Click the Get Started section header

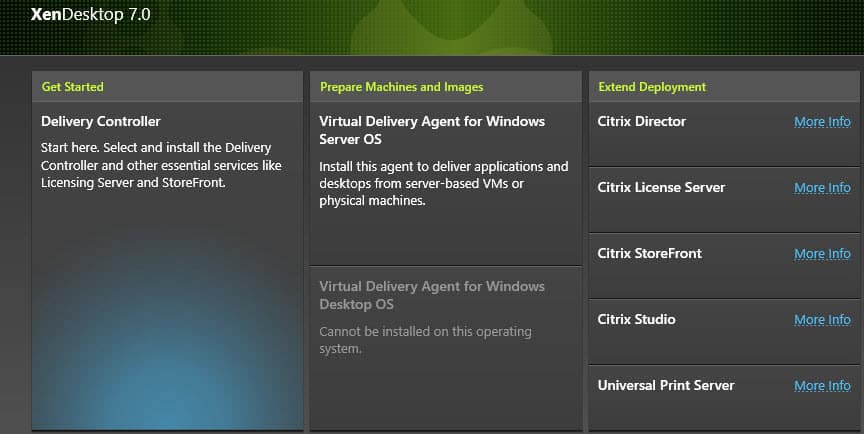(72, 87)
